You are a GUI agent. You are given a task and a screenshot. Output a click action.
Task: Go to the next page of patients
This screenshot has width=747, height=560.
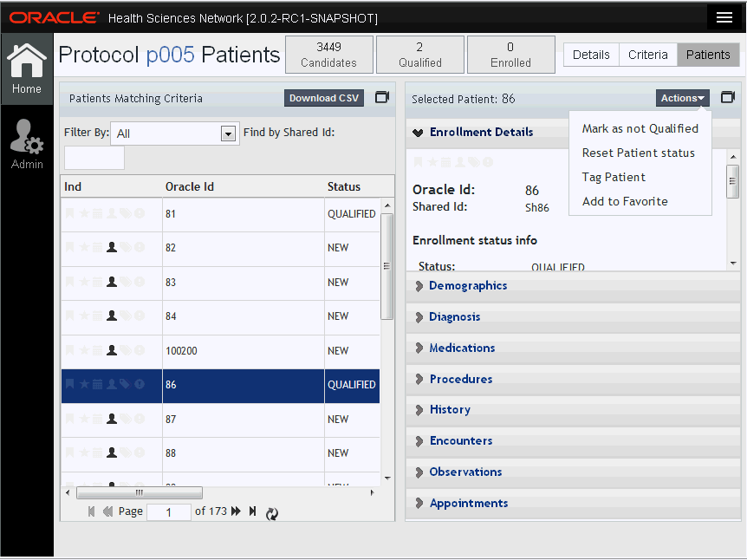pos(236,511)
